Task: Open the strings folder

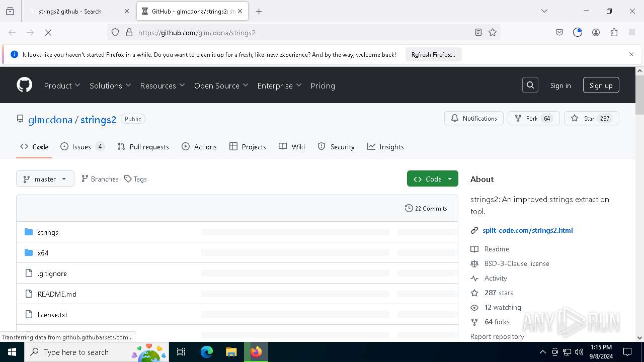Action: [48, 232]
